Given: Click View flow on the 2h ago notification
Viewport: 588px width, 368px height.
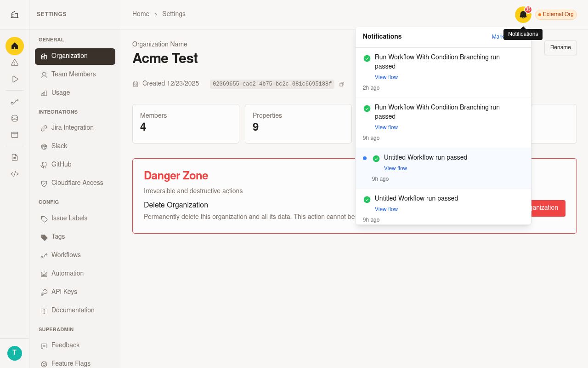Looking at the screenshot, I should [386, 77].
